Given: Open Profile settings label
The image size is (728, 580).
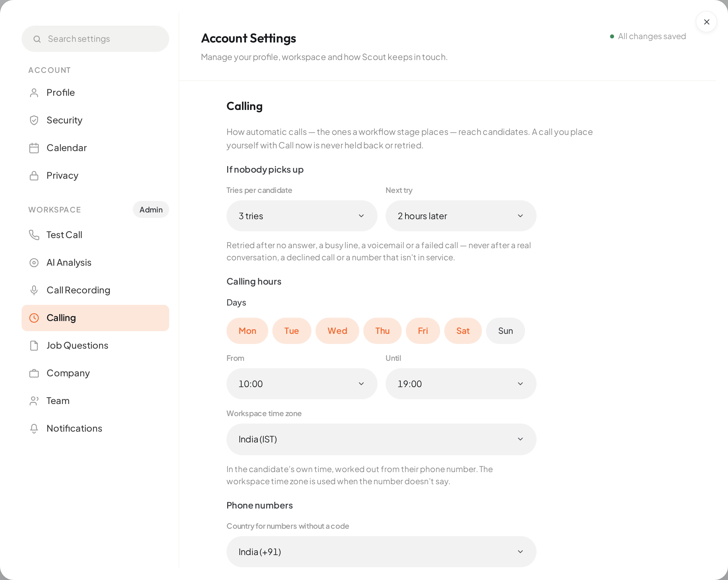Looking at the screenshot, I should (61, 92).
